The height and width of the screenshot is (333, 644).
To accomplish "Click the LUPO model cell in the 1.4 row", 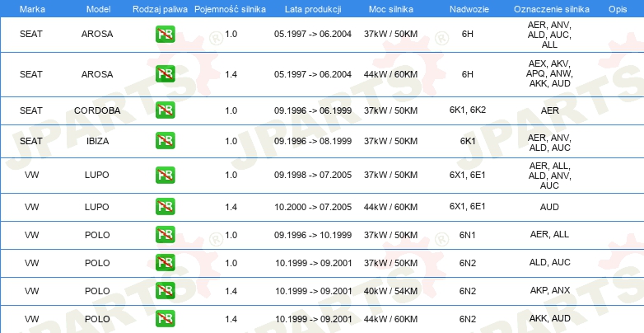I will coord(97,207).
